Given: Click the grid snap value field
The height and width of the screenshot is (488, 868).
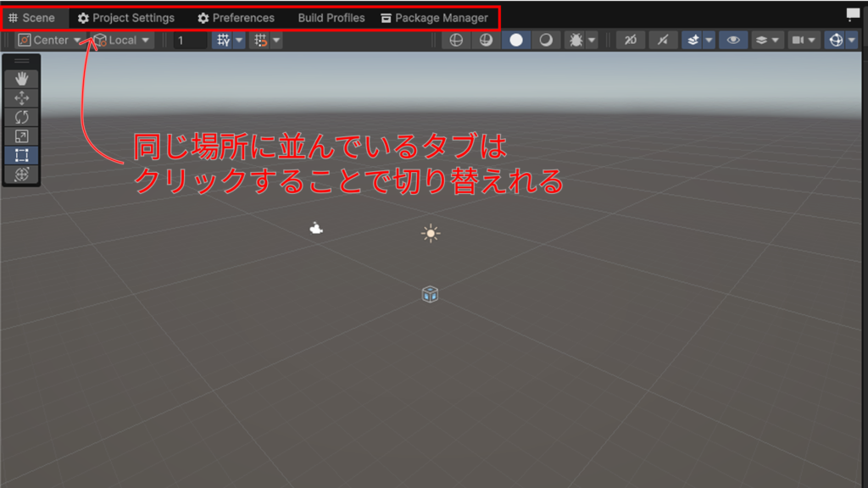Looking at the screenshot, I should [x=190, y=40].
